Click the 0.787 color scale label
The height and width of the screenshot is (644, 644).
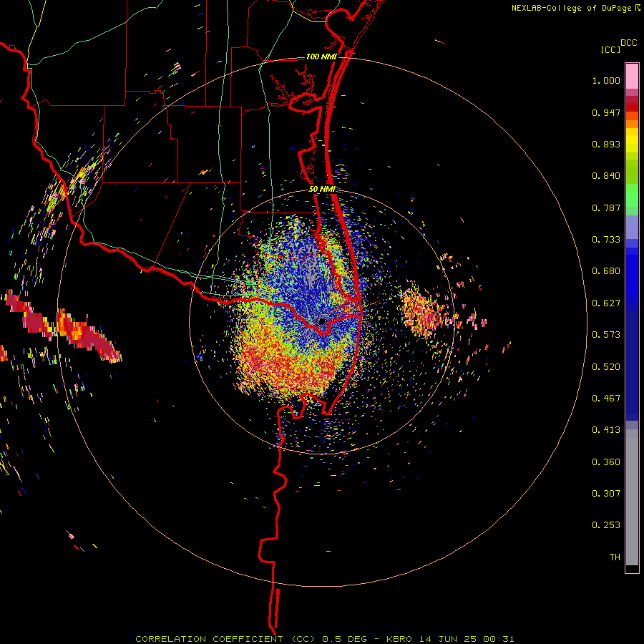pos(606,208)
